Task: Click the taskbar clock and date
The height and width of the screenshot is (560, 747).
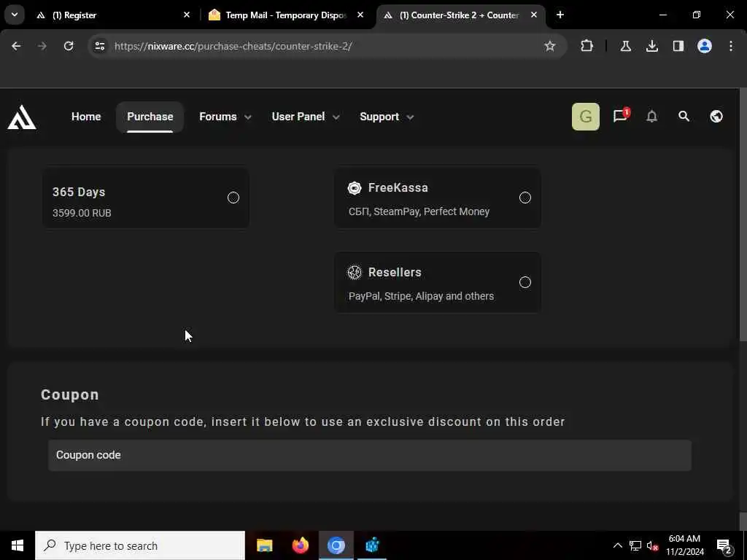Action: click(684, 545)
